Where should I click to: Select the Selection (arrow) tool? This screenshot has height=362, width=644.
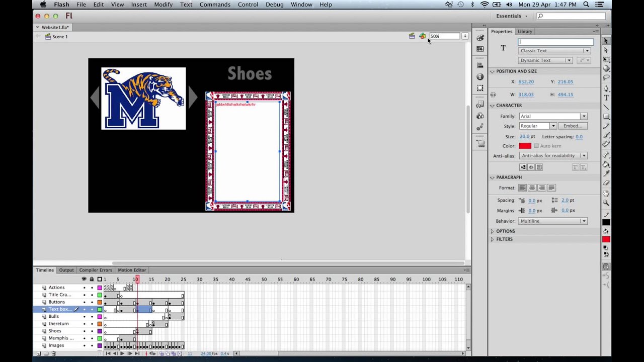click(606, 41)
